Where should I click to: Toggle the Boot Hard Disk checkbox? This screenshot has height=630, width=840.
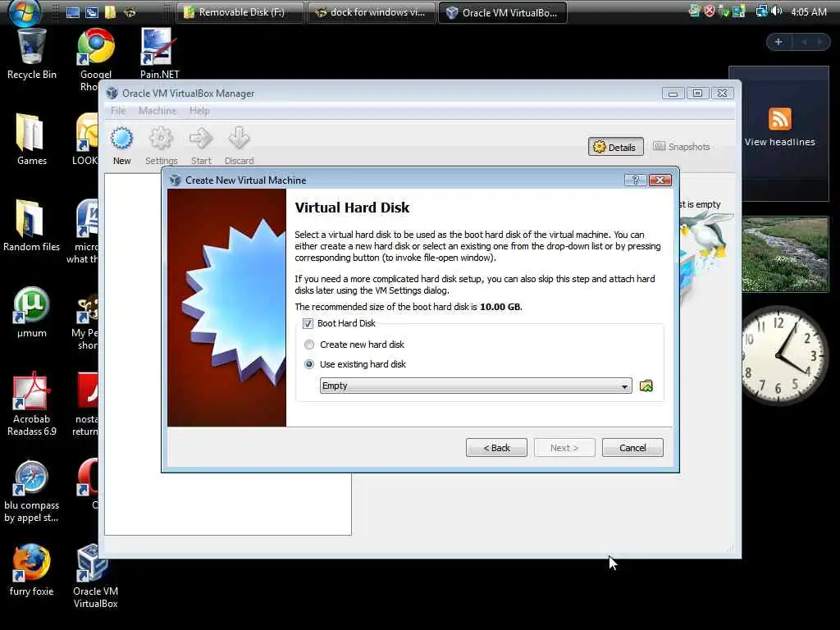point(308,323)
